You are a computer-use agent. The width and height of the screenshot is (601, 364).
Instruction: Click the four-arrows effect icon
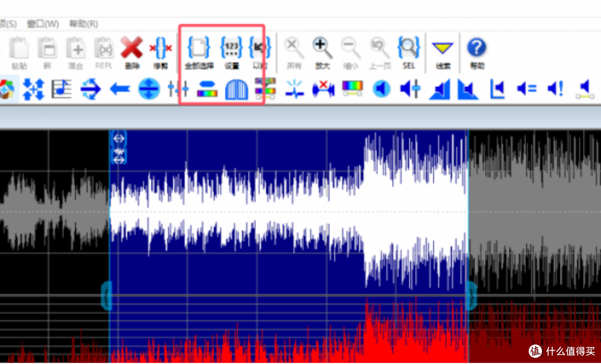click(33, 89)
